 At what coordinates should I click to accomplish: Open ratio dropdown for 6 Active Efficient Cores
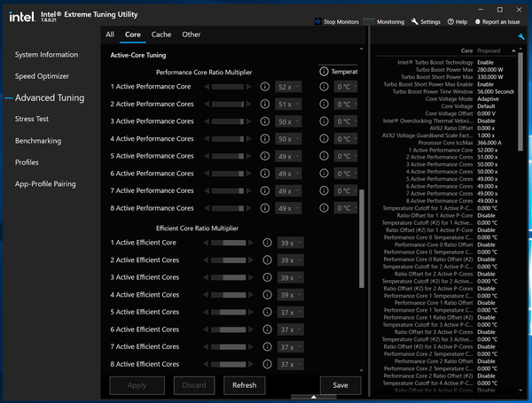291,329
